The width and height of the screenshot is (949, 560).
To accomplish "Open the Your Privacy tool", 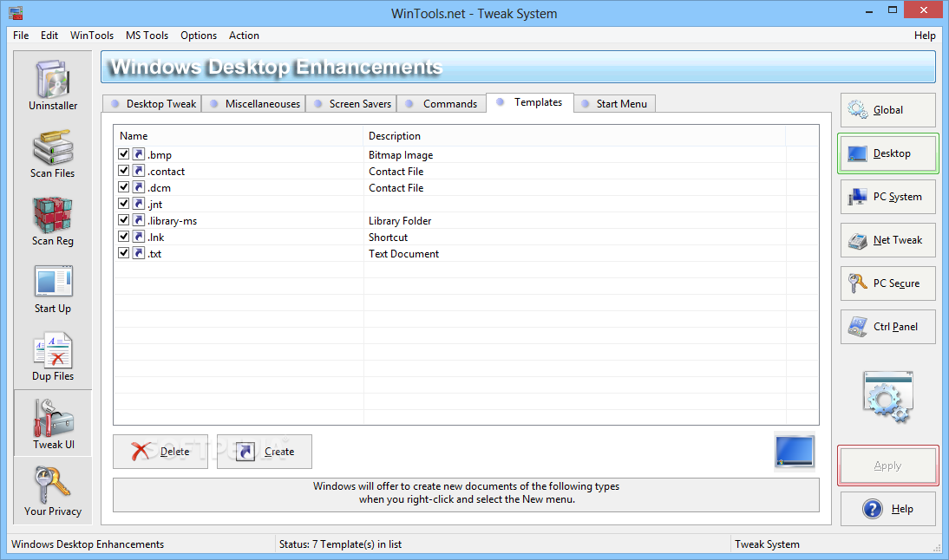I will click(x=53, y=491).
